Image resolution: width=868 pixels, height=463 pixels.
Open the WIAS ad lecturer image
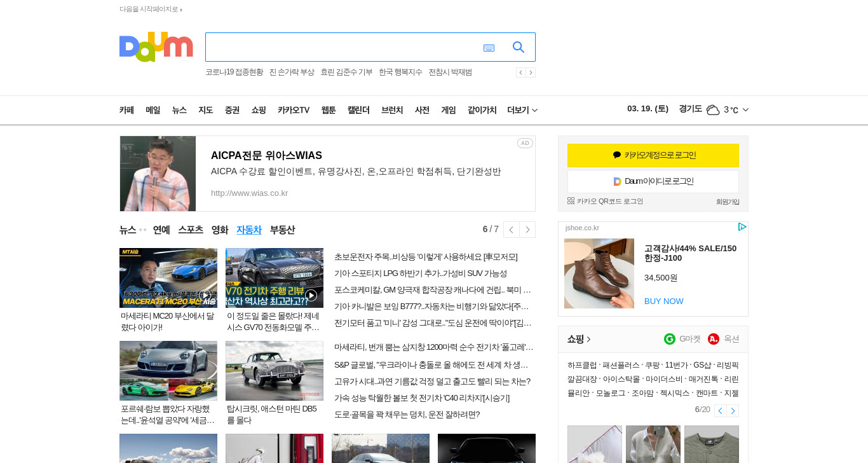point(158,174)
